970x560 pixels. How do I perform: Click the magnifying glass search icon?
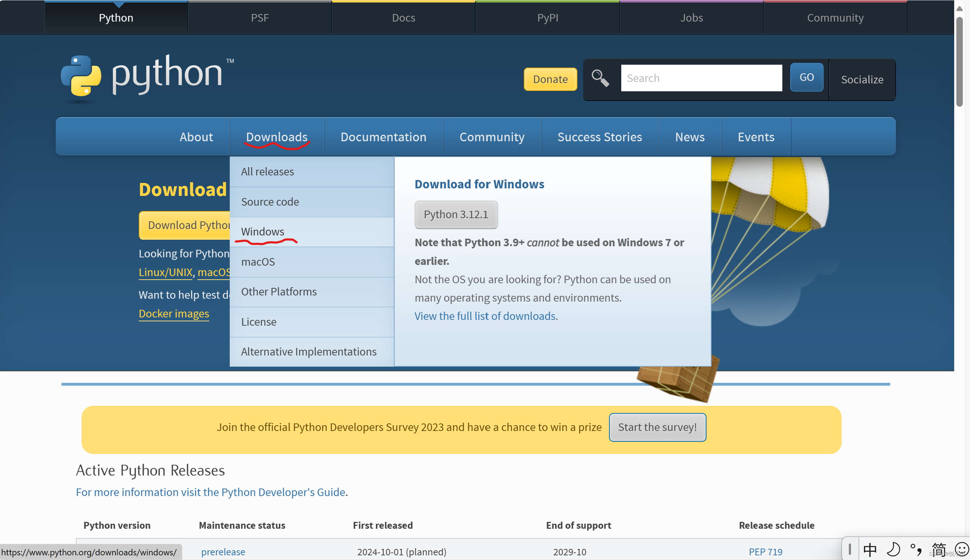(600, 78)
